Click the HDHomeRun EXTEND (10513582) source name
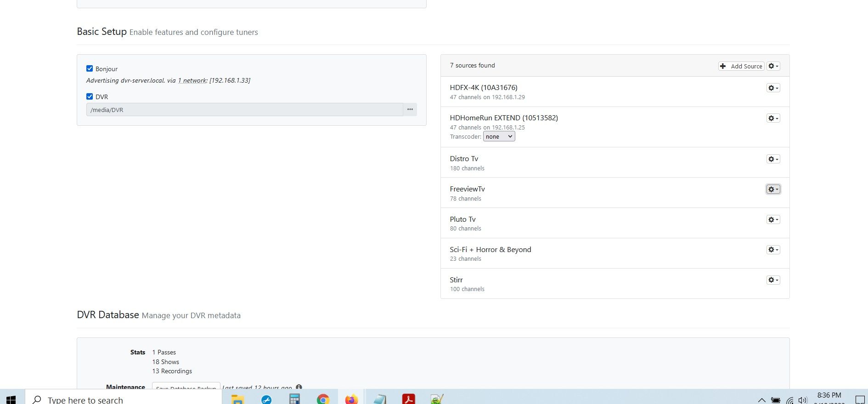Image resolution: width=868 pixels, height=404 pixels. 504,118
